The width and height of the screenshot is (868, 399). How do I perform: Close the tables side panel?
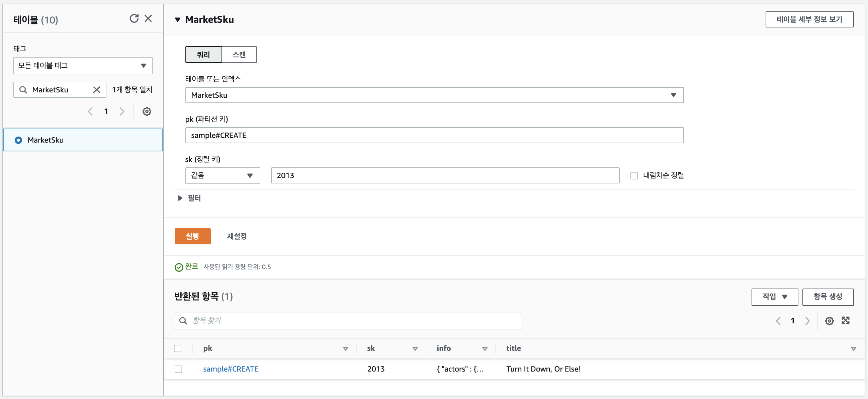(148, 18)
